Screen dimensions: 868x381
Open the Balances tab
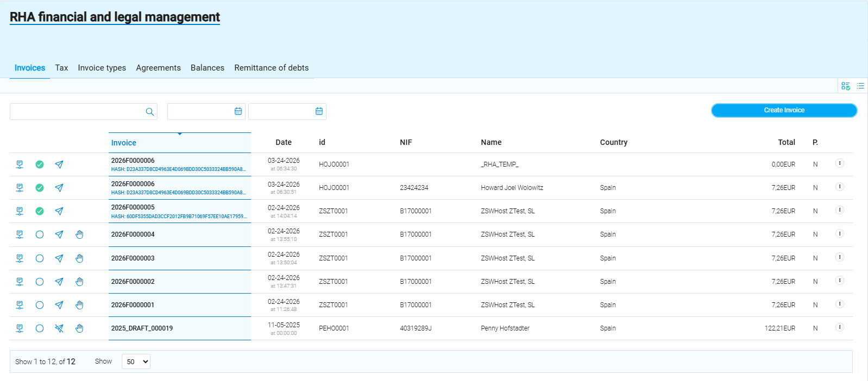coord(207,68)
